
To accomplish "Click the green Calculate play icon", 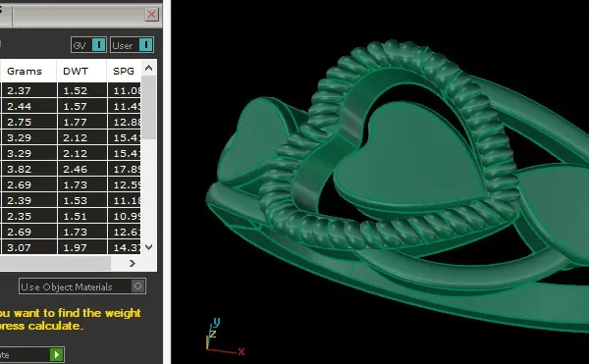I will [57, 354].
